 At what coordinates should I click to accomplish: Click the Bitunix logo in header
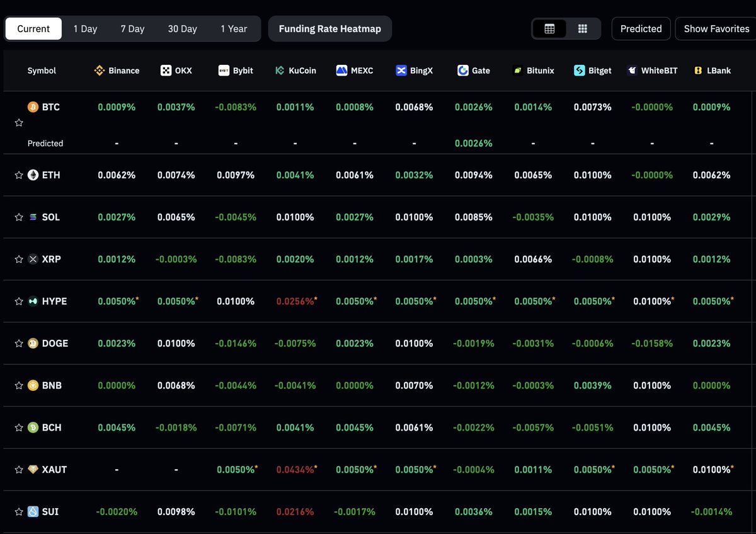(x=517, y=71)
